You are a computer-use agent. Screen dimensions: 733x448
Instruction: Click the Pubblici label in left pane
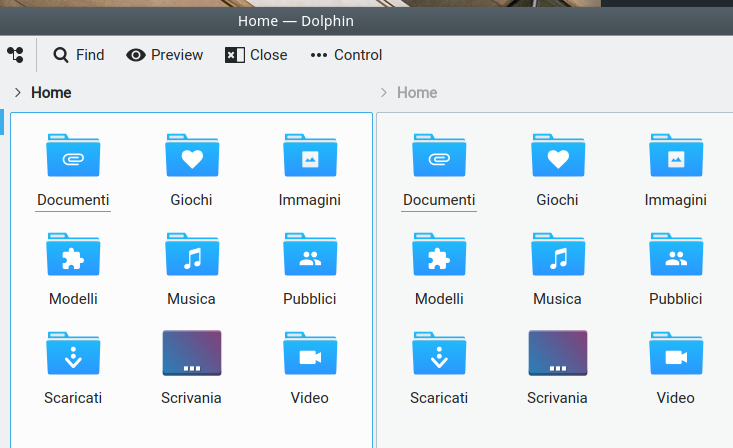309,299
